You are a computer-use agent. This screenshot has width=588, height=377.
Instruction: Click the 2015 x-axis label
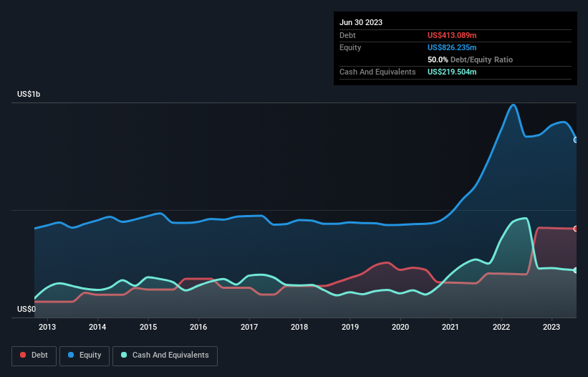(148, 327)
